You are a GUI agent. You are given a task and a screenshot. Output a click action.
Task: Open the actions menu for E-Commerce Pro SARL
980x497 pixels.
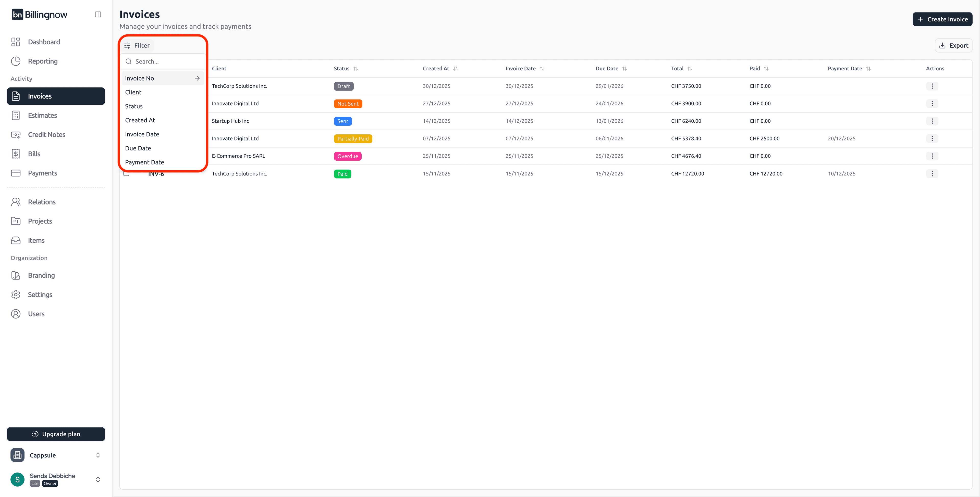[932, 156]
